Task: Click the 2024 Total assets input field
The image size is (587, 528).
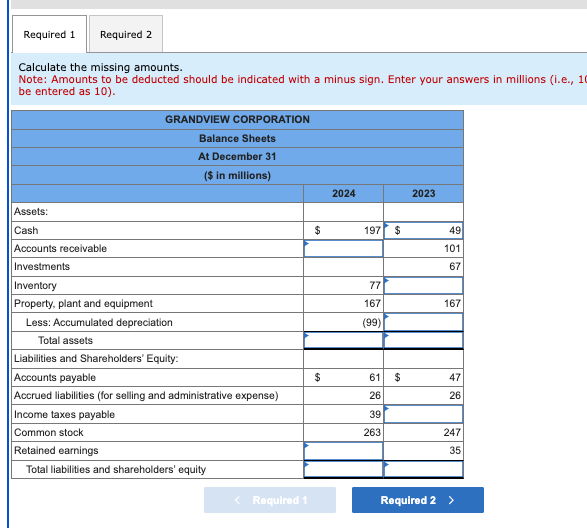Action: (x=343, y=340)
